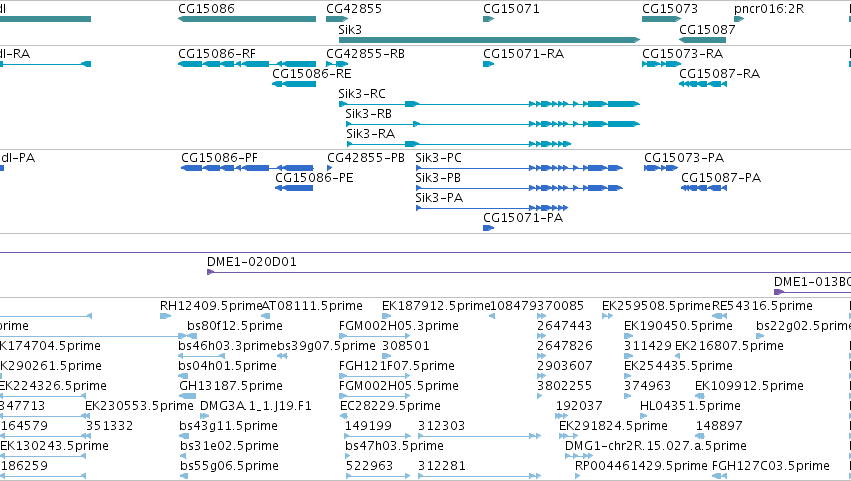Screen dimensions: 851x481
Task: Select the RH12409.5prime EST label
Action: [x=211, y=306]
